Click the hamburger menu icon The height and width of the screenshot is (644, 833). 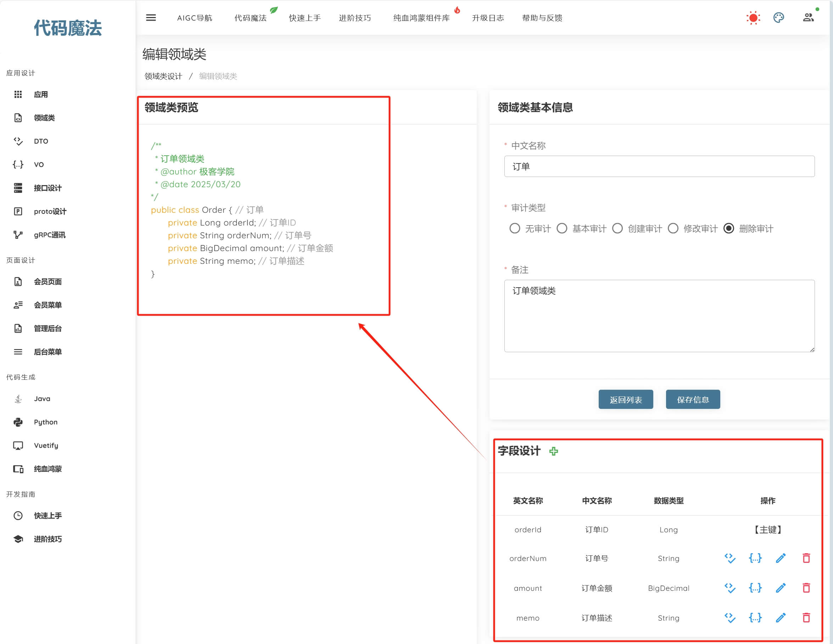point(151,17)
